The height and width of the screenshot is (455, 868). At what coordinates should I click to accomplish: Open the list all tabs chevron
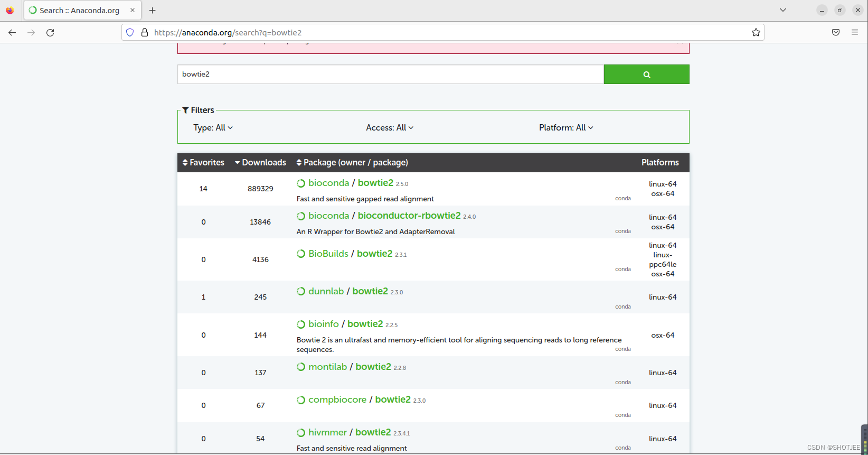[783, 10]
